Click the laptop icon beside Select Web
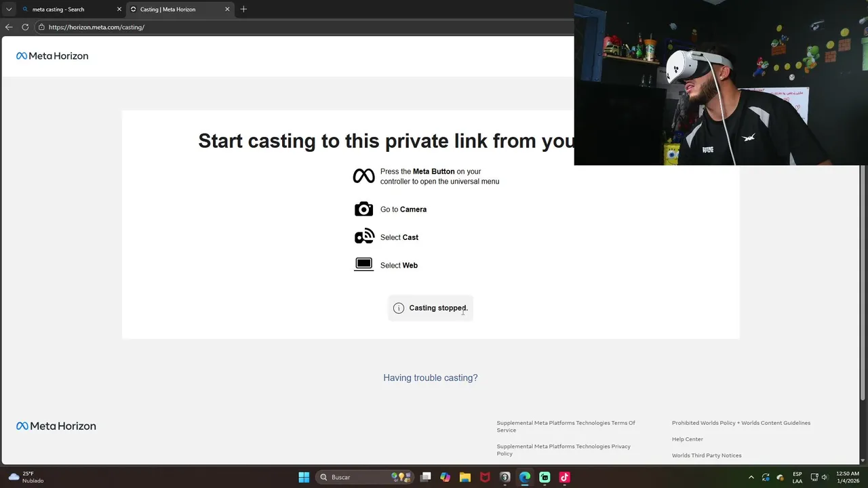Viewport: 868px width, 488px height. (363, 264)
